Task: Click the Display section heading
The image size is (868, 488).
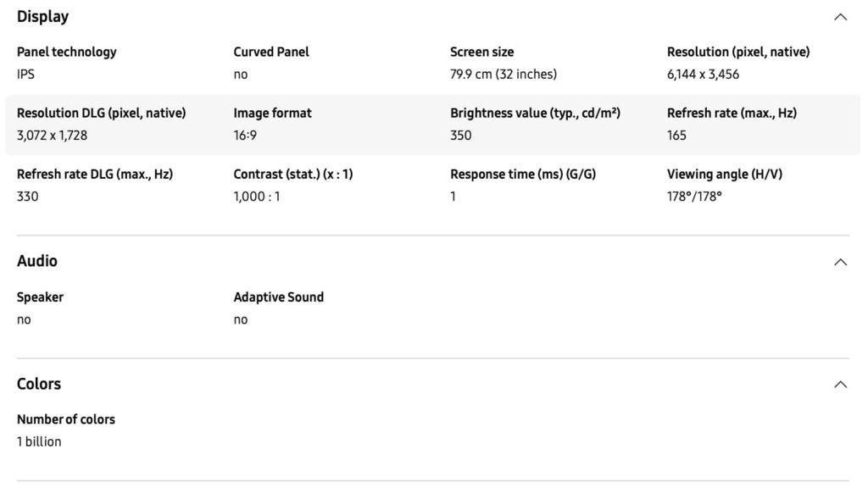Action: tap(43, 16)
